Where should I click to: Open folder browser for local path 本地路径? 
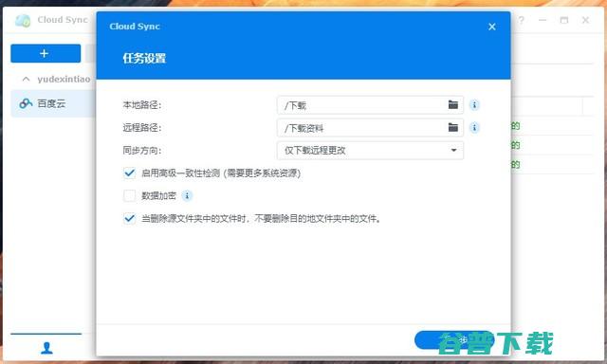point(453,105)
